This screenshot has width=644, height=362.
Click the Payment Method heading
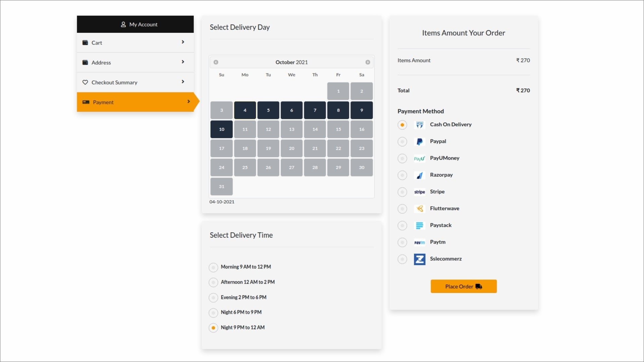[421, 111]
